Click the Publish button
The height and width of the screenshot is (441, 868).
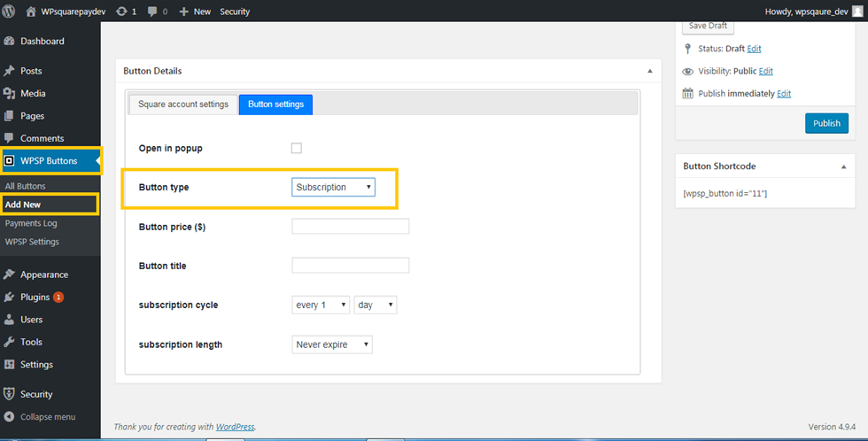coord(826,123)
